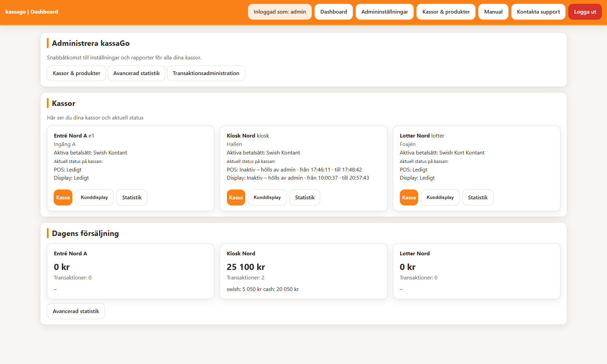This screenshot has height=364, width=607.
Task: Click 'Display: Ledigt' under Lotter Nord
Action: tap(417, 178)
